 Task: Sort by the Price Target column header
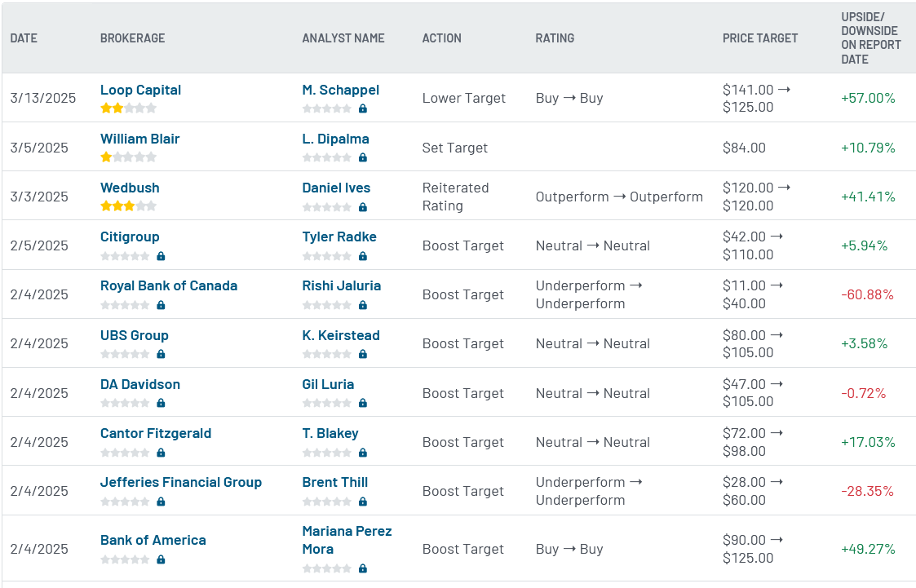(760, 38)
